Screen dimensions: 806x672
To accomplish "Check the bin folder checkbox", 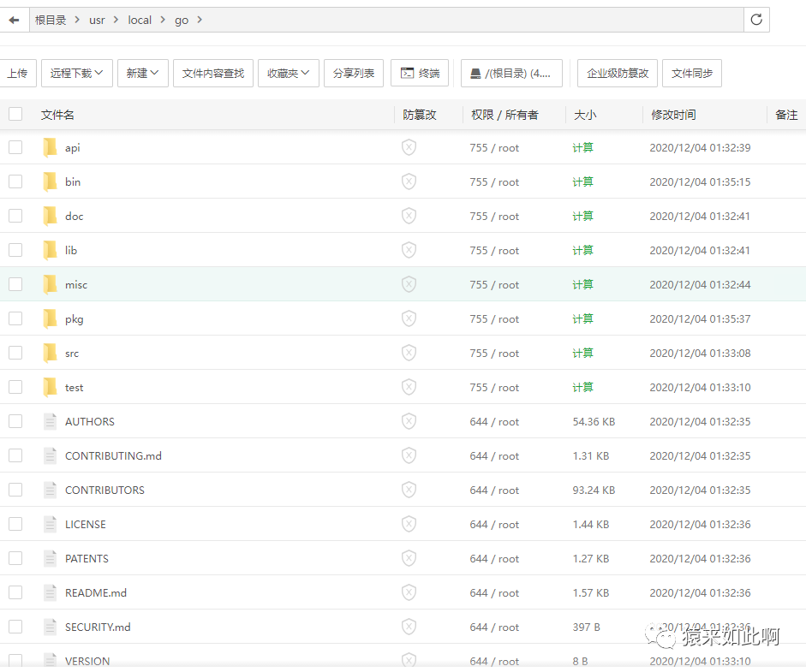I will (15, 181).
